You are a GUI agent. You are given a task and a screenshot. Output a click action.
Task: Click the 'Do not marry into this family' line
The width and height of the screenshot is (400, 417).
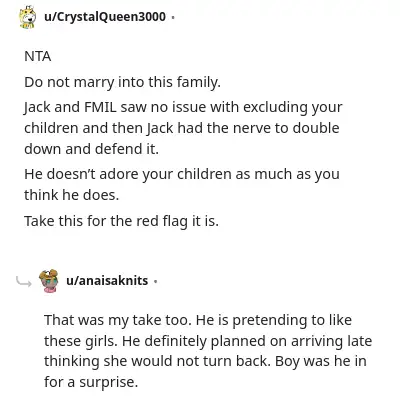click(122, 82)
